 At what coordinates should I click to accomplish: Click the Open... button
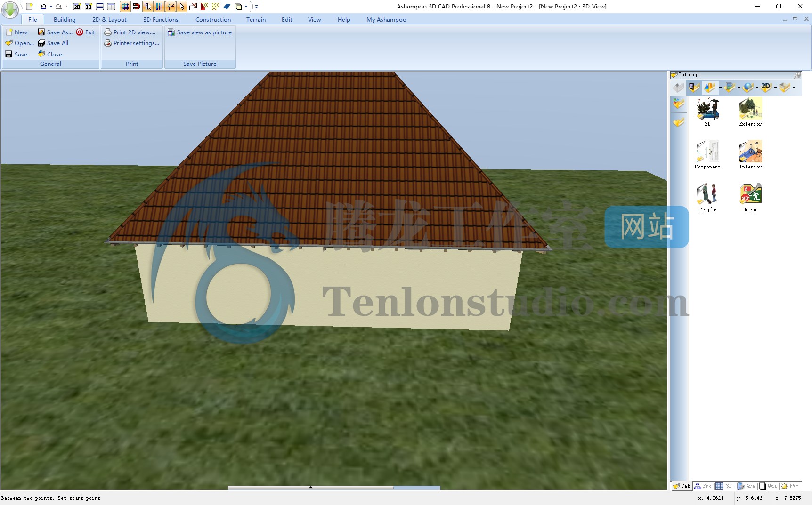point(19,43)
